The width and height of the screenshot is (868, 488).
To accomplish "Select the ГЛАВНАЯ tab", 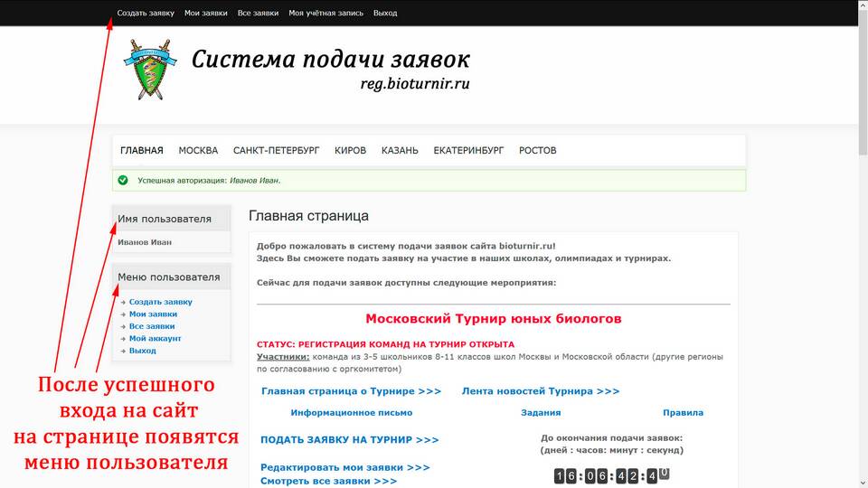I will pos(142,151).
